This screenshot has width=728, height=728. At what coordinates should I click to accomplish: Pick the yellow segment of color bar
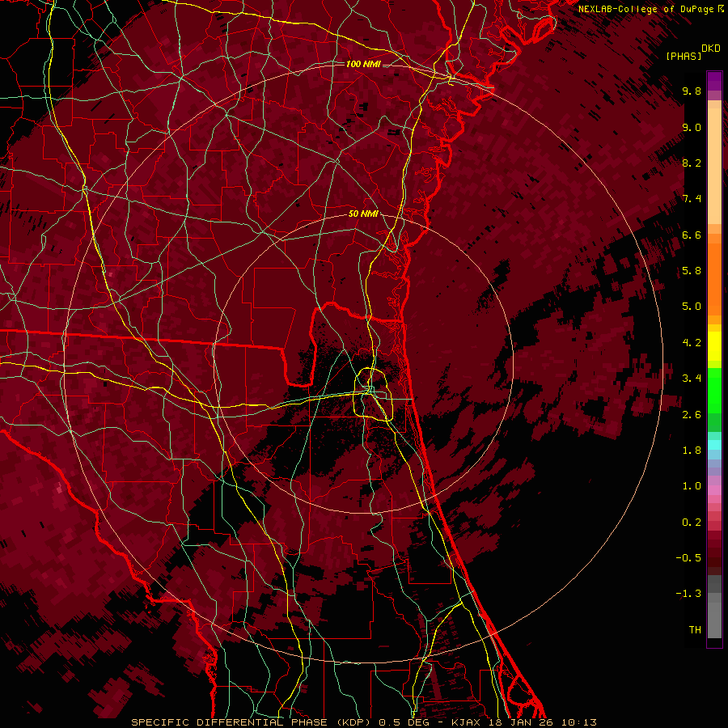tap(714, 346)
